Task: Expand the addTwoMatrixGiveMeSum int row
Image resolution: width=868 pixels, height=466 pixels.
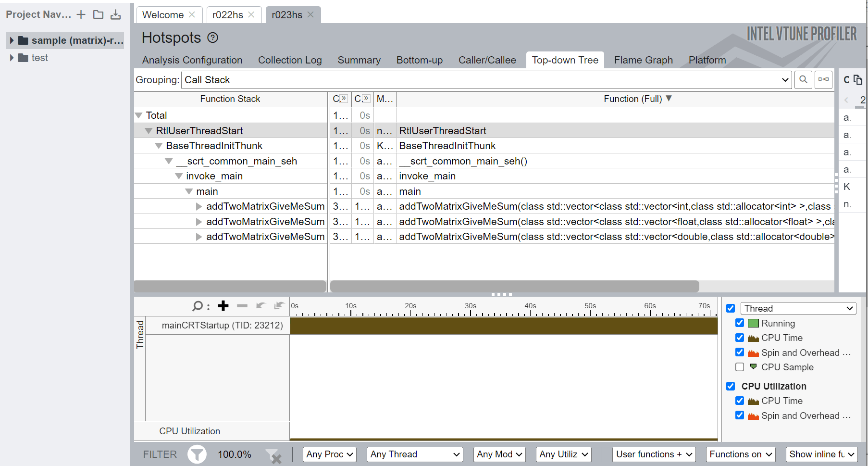Action: point(198,206)
